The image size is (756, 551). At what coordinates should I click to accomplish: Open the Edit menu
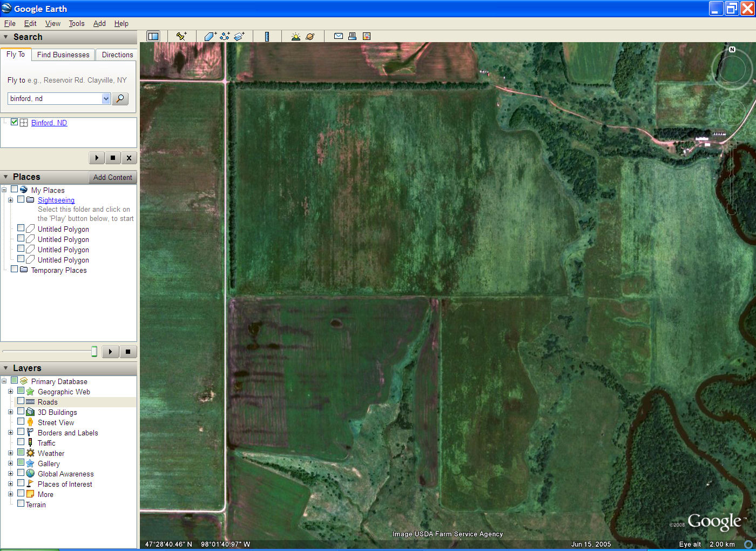(30, 23)
